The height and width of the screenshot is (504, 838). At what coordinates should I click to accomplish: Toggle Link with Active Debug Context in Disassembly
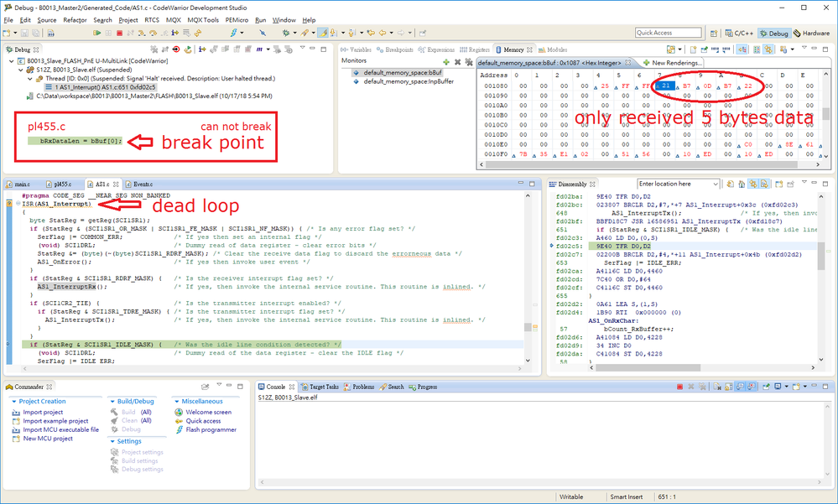753,184
